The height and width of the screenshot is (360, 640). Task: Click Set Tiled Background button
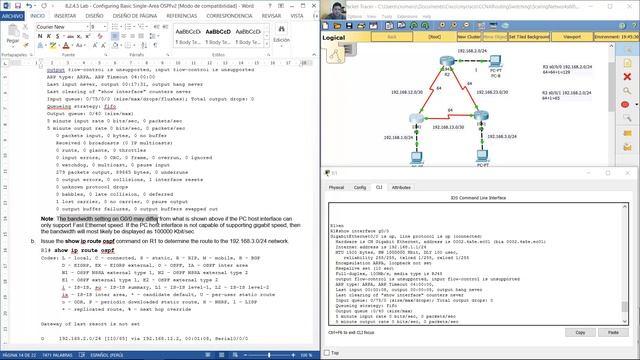[x=529, y=37]
